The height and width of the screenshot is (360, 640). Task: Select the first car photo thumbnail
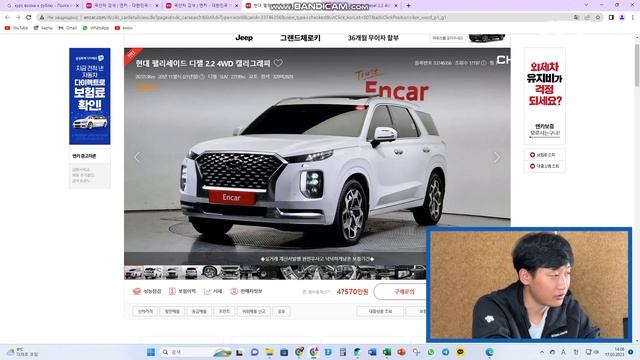133,272
